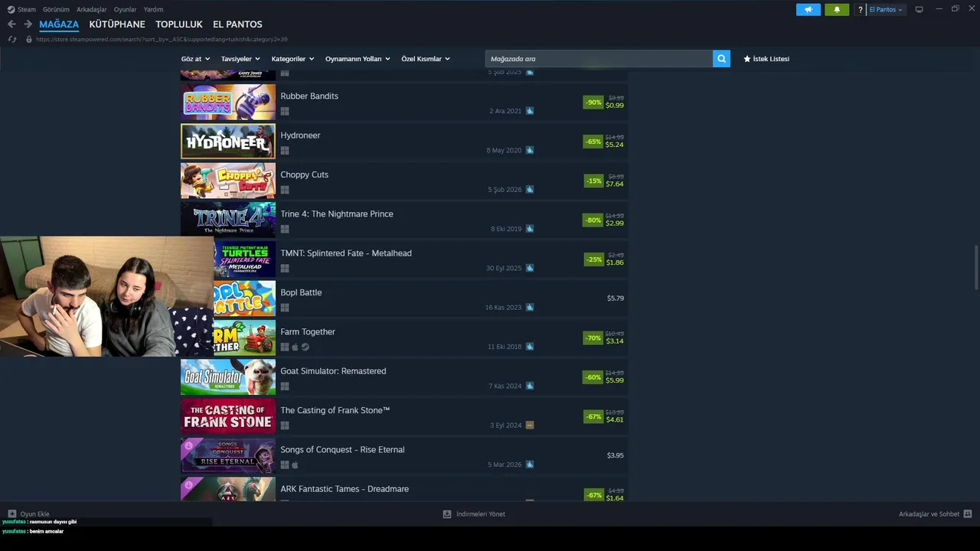Open İndirmeleri Yönet downloads
This screenshot has width=980, height=551.
tap(474, 514)
